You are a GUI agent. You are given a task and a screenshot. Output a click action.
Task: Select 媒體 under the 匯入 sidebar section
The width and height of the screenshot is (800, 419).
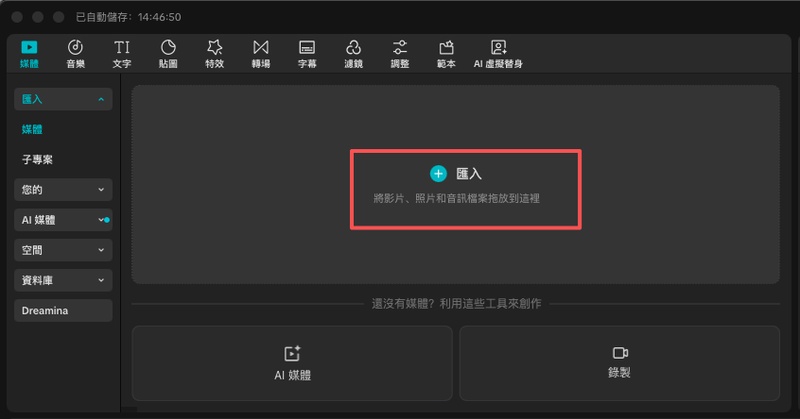point(32,129)
